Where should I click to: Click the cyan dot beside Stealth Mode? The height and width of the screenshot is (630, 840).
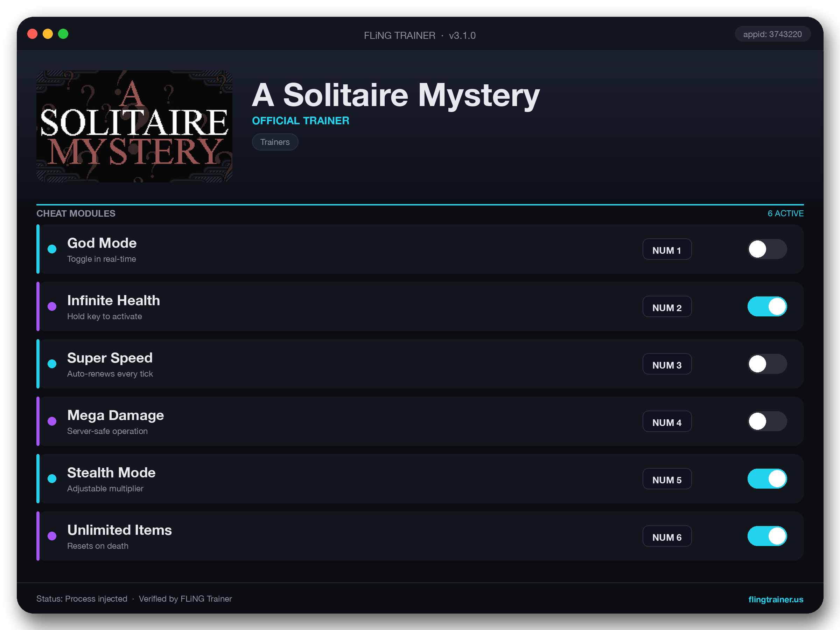52,478
